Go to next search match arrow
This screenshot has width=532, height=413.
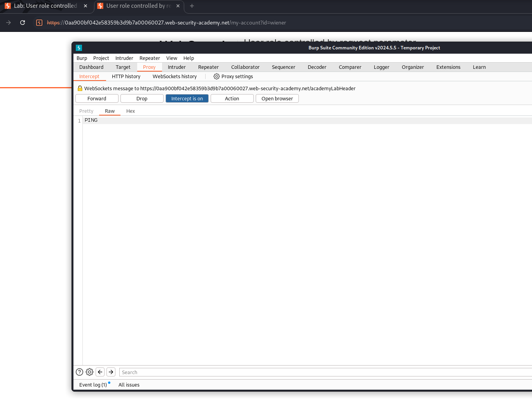(111, 372)
